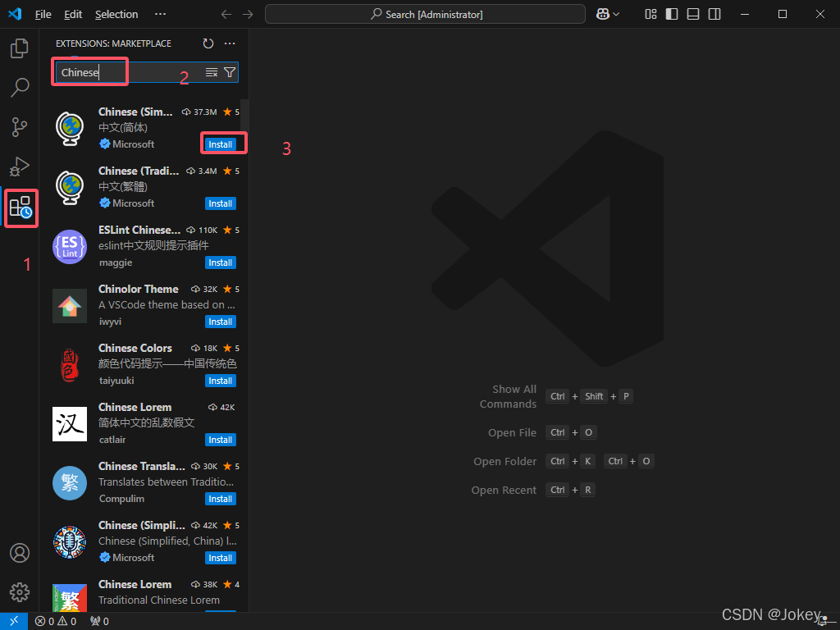Viewport: 840px width, 630px height.
Task: Open the Selection menu
Action: tap(116, 15)
